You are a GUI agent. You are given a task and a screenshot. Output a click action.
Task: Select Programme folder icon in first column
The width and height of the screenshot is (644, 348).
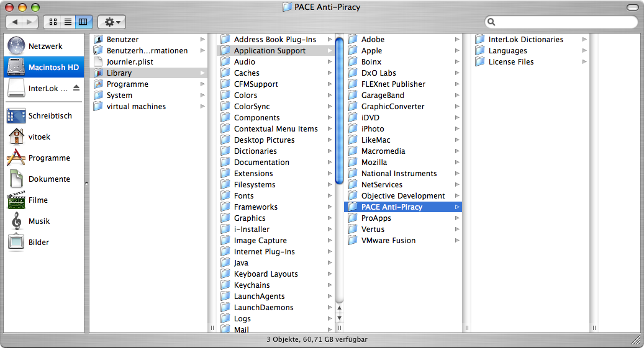tap(98, 84)
